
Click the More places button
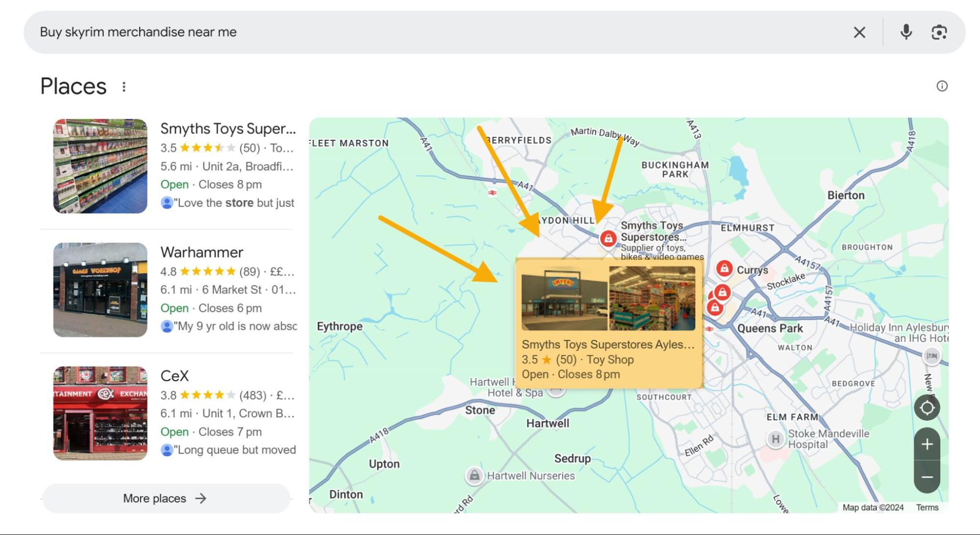(166, 498)
